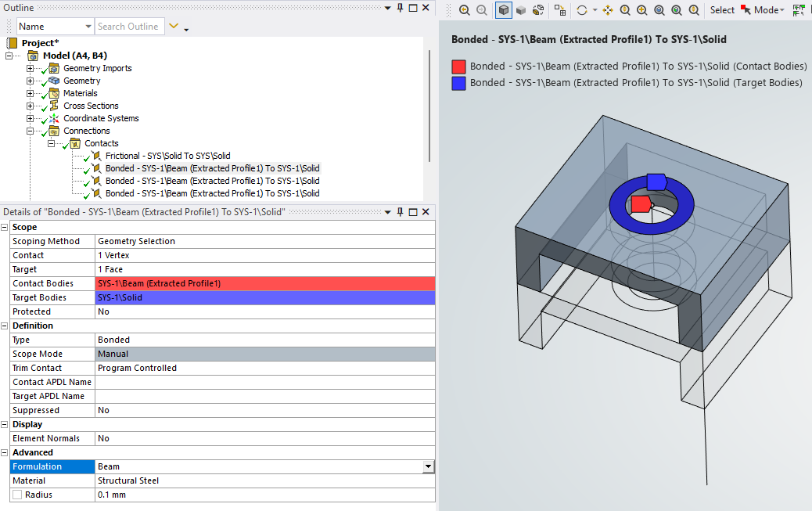Click the Material 'Structural Steel' value

click(265, 480)
